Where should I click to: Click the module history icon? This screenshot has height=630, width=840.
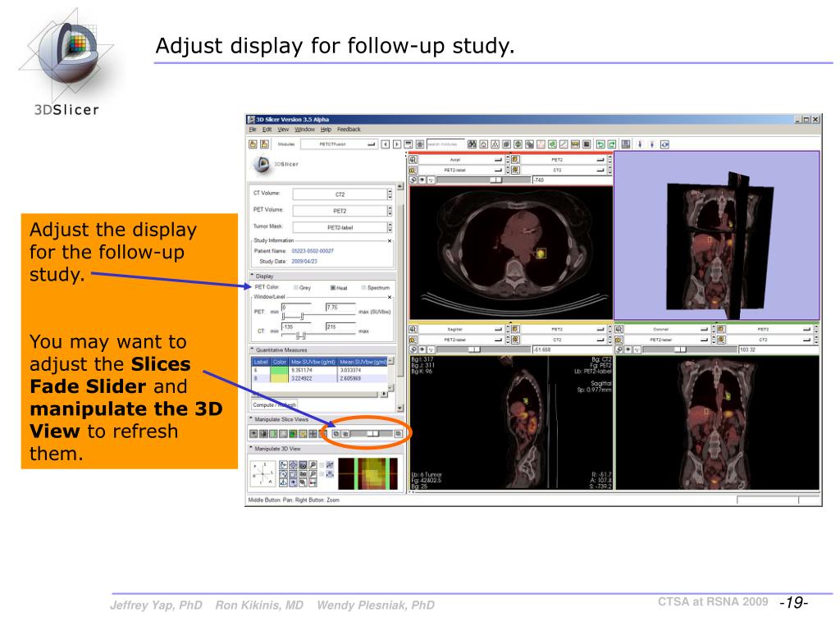pos(409,144)
